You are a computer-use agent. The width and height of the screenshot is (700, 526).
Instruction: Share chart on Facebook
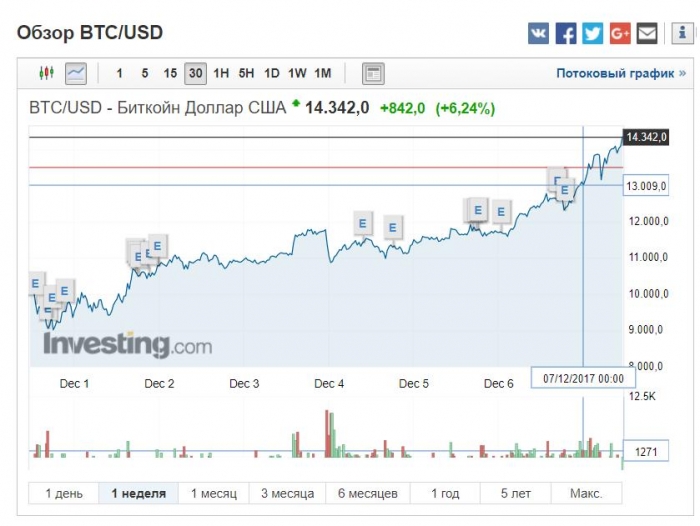566,33
